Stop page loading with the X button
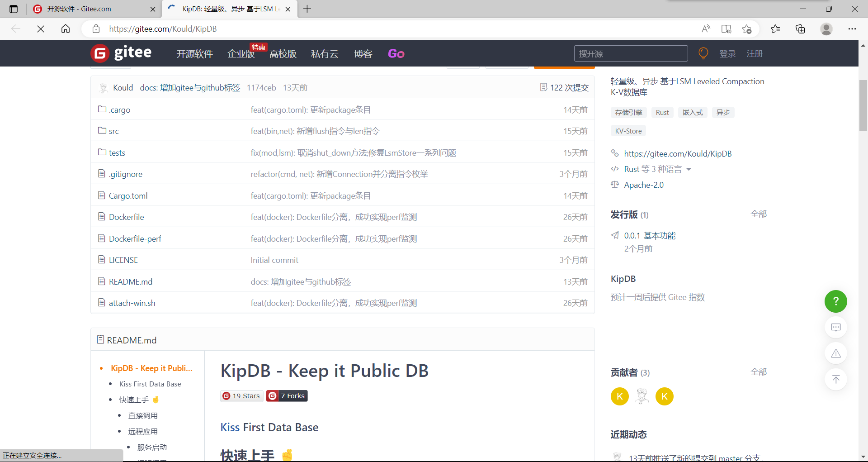Image resolution: width=868 pixels, height=462 pixels. pyautogui.click(x=41, y=29)
